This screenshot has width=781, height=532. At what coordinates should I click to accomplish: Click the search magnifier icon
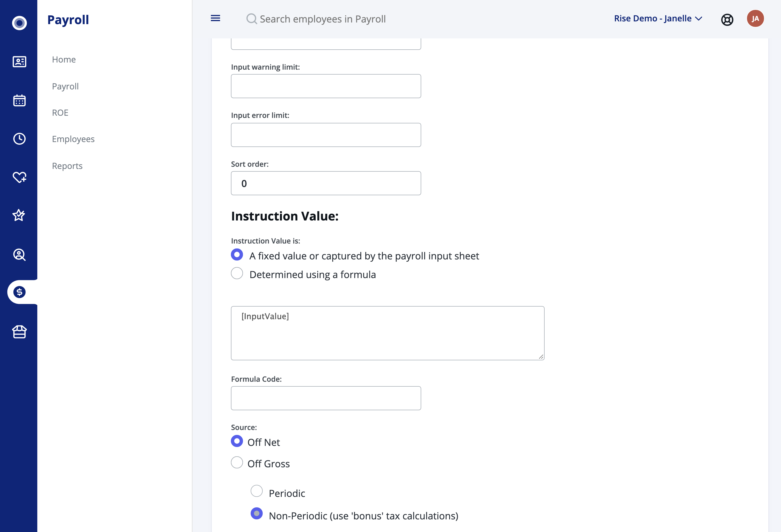(251, 19)
